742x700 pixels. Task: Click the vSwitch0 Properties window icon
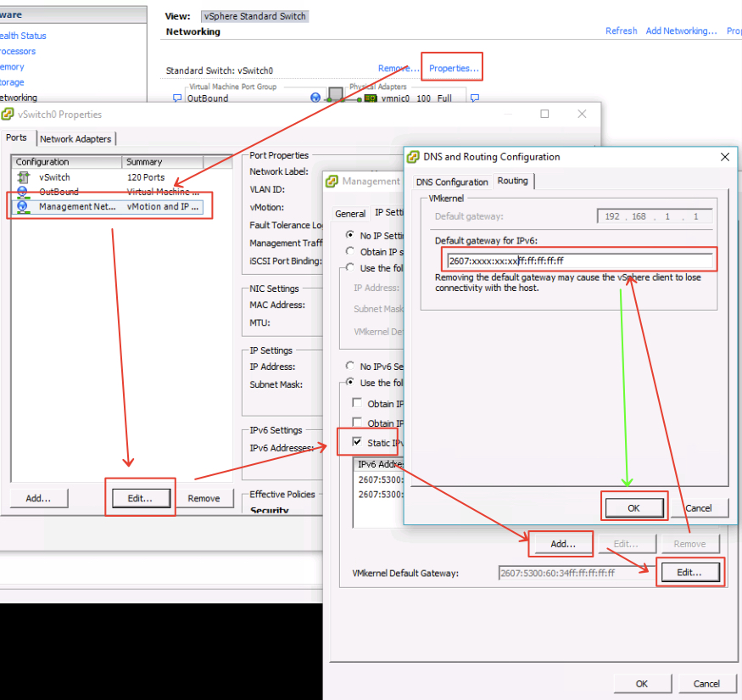(7, 115)
